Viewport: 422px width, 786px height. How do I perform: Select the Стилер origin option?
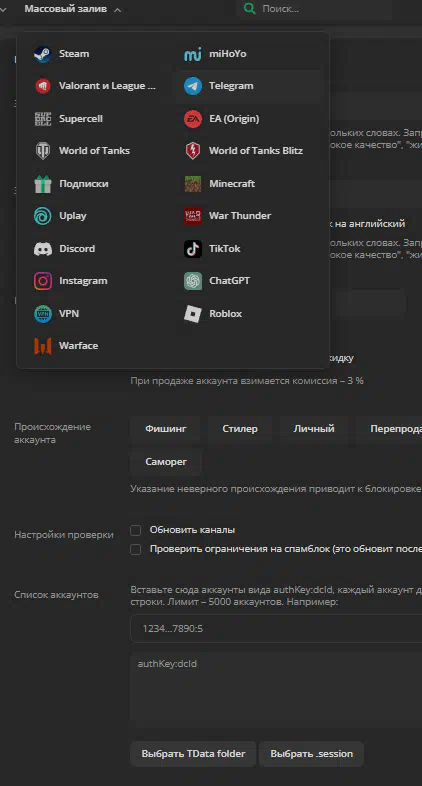(240, 429)
